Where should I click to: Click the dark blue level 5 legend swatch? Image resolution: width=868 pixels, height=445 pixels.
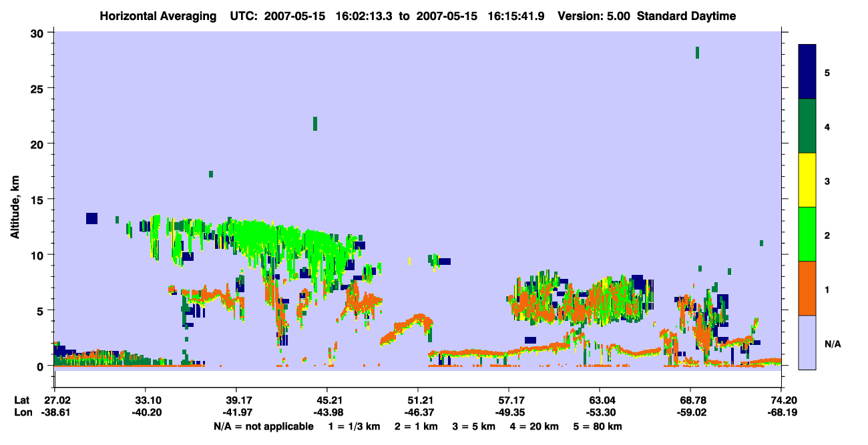pos(807,72)
